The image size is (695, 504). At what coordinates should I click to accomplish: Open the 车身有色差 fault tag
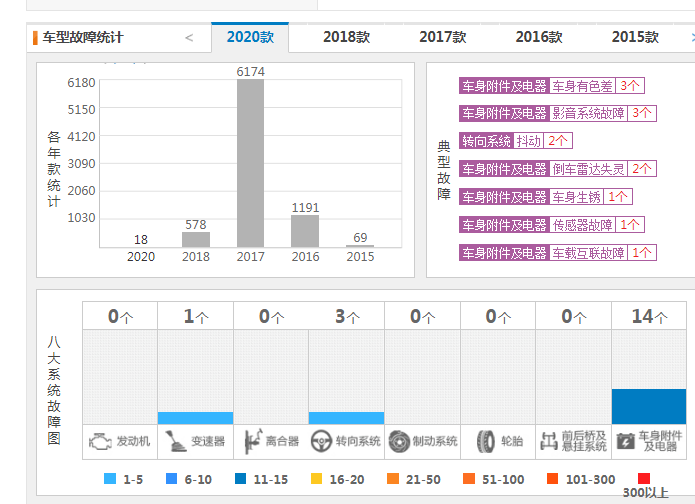(x=551, y=86)
